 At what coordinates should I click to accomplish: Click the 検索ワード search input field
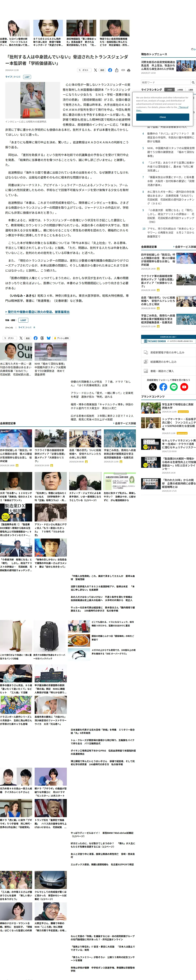pos(166,82)
